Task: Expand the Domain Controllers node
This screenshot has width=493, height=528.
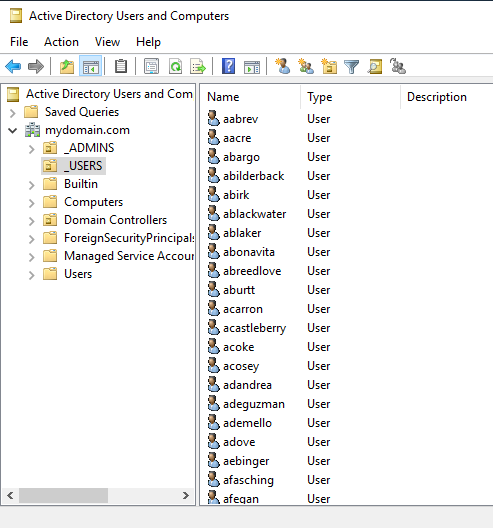Action: pyautogui.click(x=31, y=221)
